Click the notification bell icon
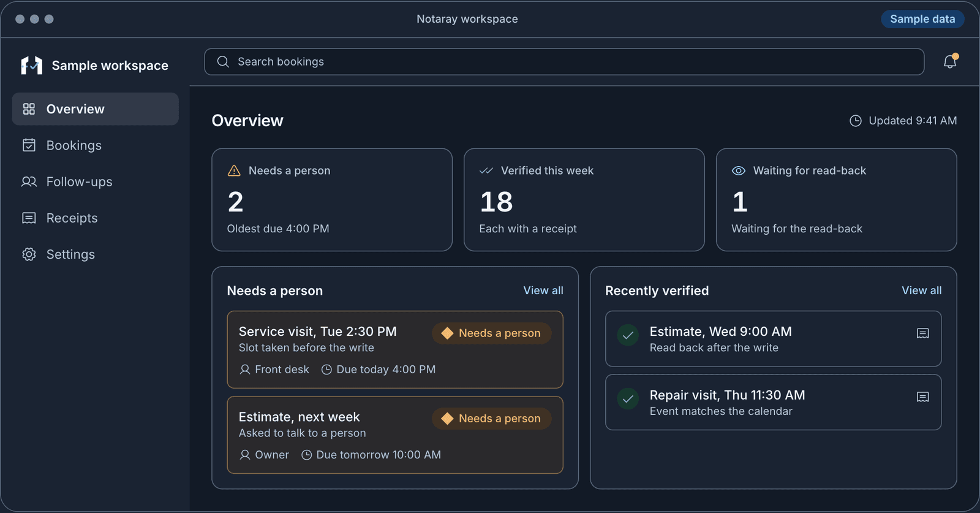 click(950, 61)
